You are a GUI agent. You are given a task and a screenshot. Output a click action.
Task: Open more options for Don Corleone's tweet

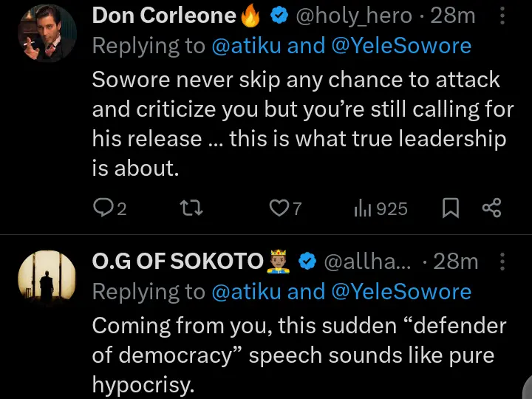(x=503, y=15)
